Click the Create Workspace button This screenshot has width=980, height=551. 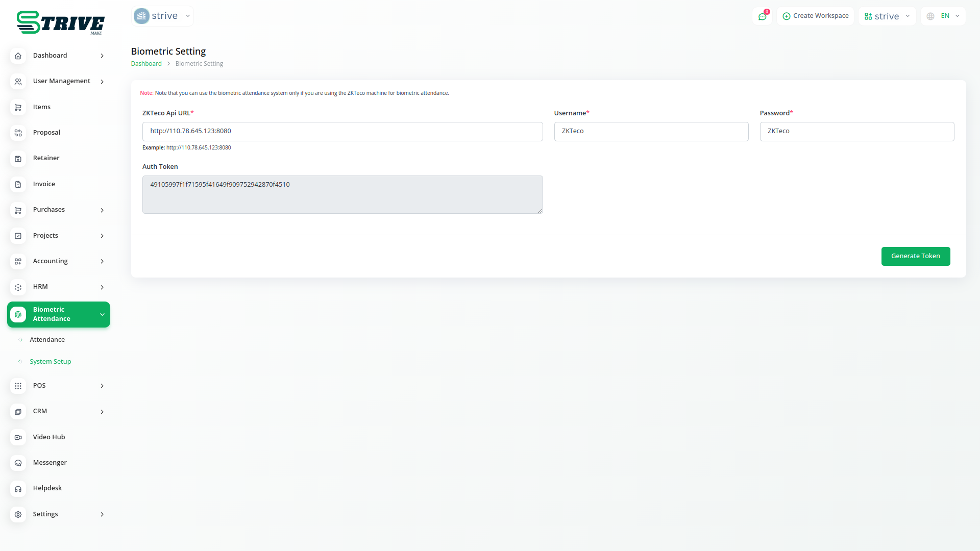815,16
